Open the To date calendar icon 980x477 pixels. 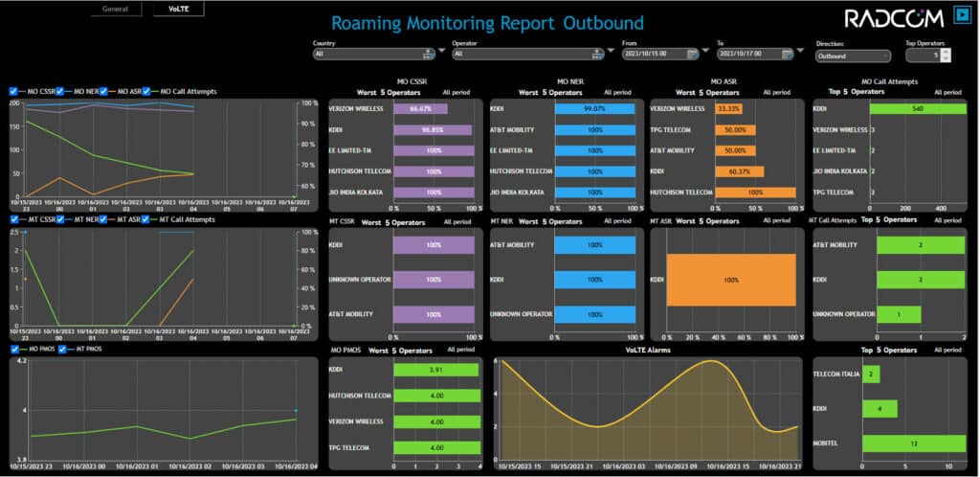[x=788, y=55]
